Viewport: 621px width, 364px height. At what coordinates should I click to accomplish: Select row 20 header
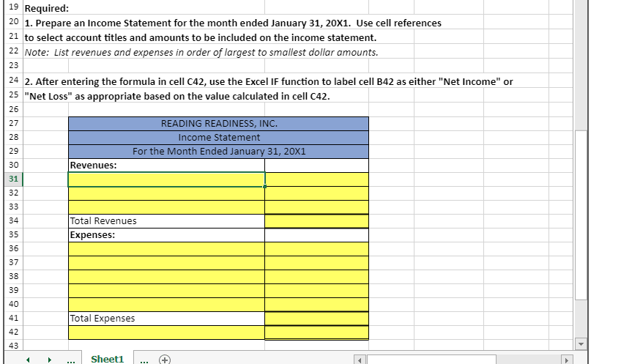(13, 21)
